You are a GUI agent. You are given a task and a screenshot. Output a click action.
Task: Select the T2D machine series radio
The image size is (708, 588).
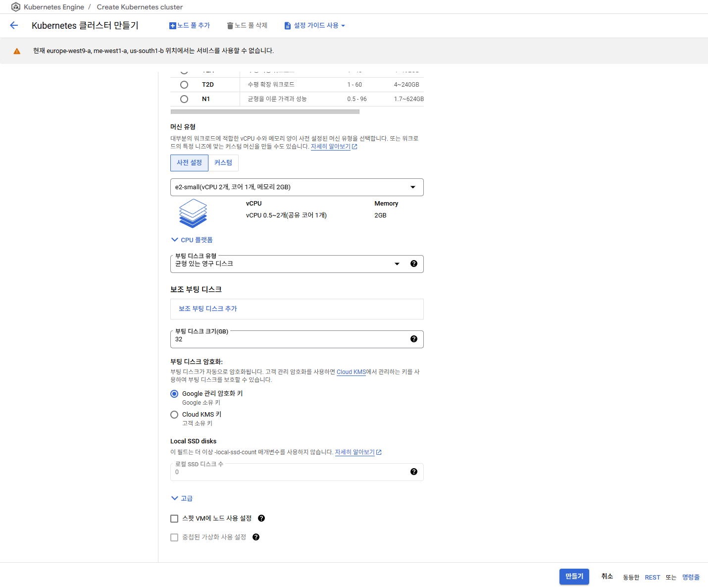click(184, 85)
